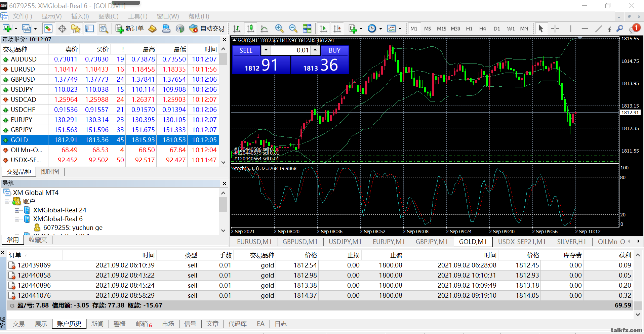Open the 邮箱 mailbox tab
The width and height of the screenshot is (644, 334).
point(144,324)
